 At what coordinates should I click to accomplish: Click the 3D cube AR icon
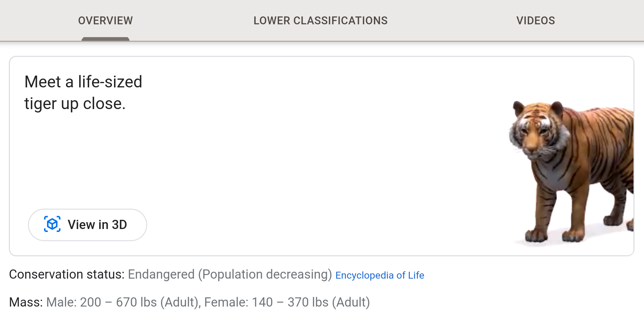pyautogui.click(x=52, y=224)
